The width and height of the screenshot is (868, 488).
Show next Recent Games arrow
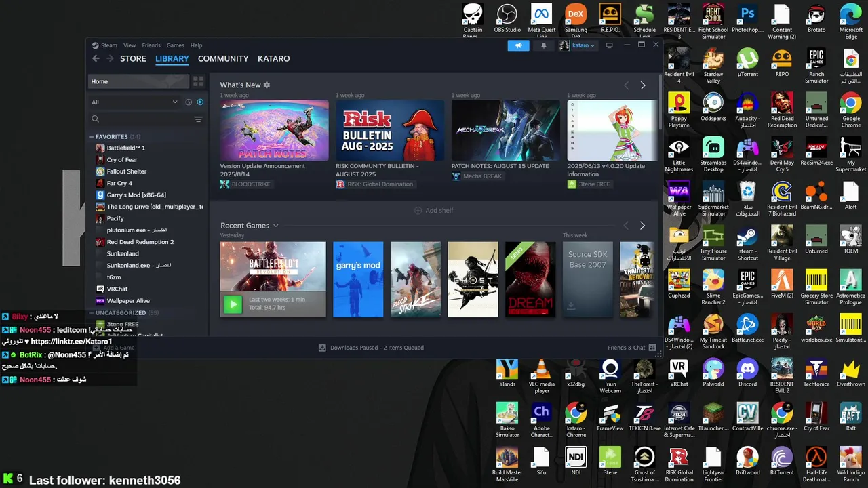642,226
